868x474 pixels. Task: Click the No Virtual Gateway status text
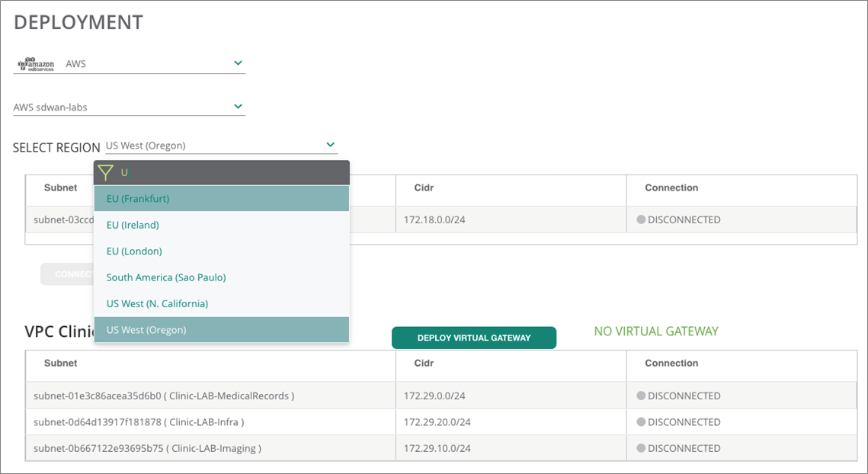pyautogui.click(x=656, y=331)
